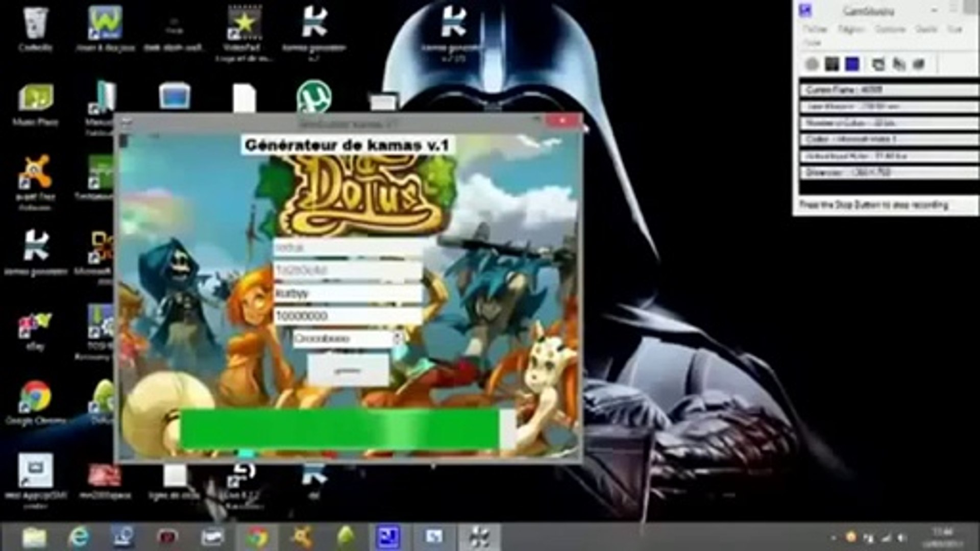The height and width of the screenshot is (551, 980).
Task: Open the Tools menu in CamStudio
Action: 926,29
